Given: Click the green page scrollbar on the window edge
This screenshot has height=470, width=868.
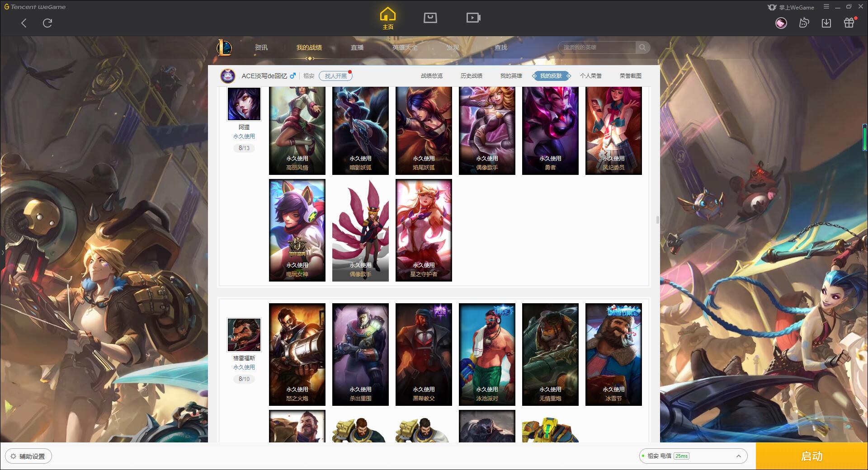Looking at the screenshot, I should [865, 137].
